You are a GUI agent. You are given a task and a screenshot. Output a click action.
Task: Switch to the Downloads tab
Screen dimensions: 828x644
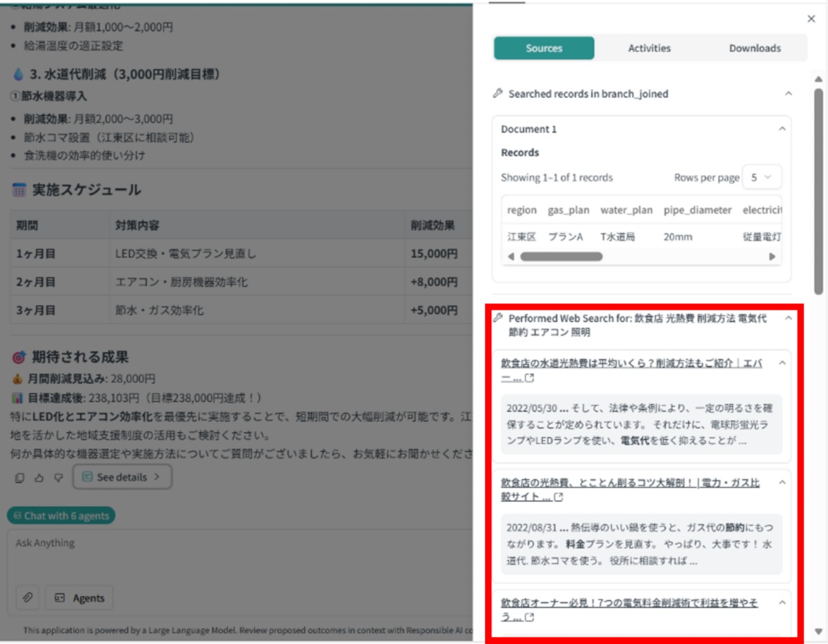click(755, 48)
